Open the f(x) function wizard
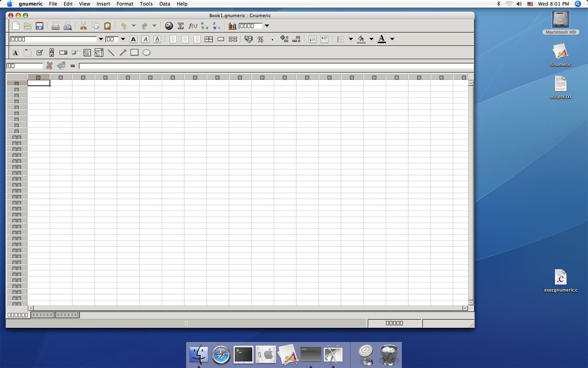This screenshot has width=588, height=368. pyautogui.click(x=193, y=26)
